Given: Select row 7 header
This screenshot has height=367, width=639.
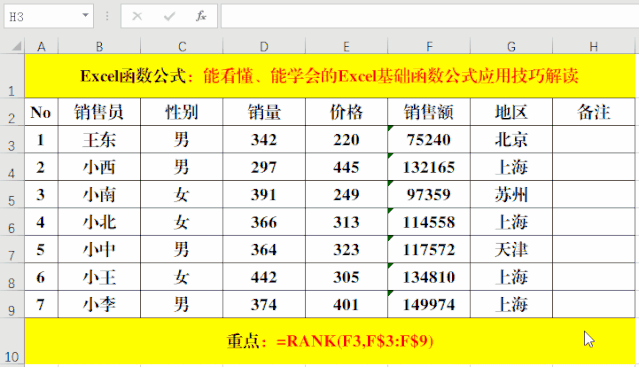Looking at the screenshot, I should pos(12,250).
